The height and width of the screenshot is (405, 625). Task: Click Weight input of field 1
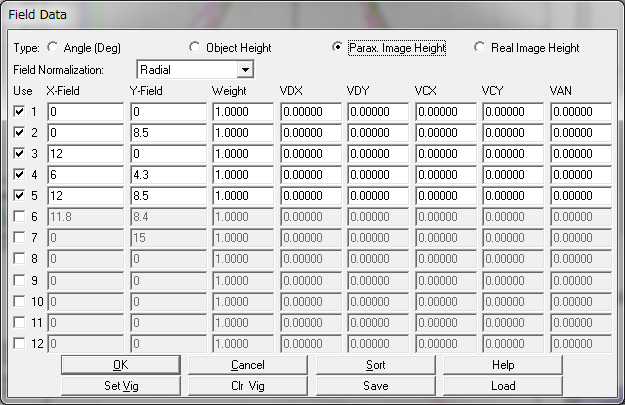[243, 112]
